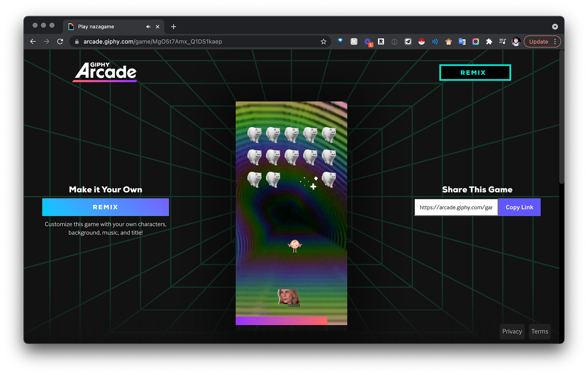588x375 pixels.
Task: Click the GIPHY Arcade logo
Action: pyautogui.click(x=105, y=72)
